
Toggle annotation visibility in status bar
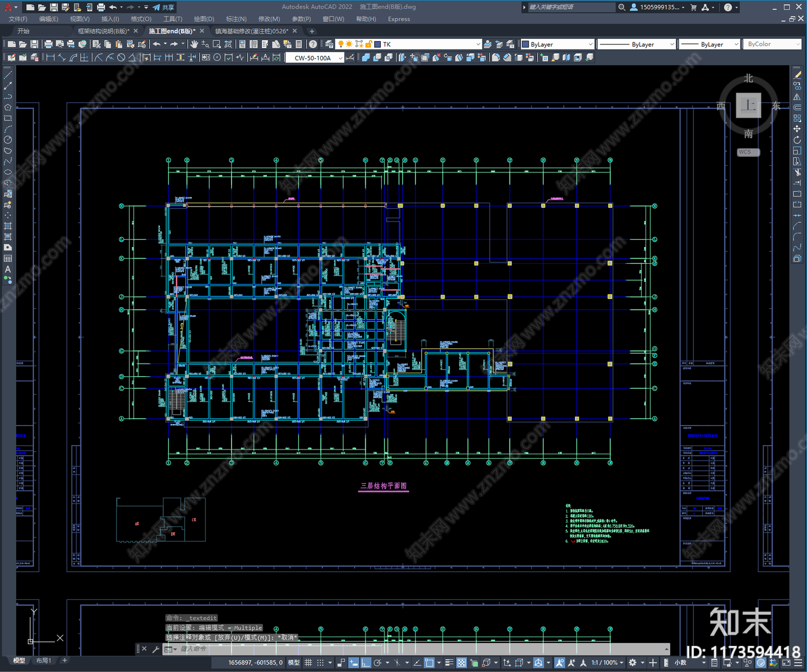(560, 662)
